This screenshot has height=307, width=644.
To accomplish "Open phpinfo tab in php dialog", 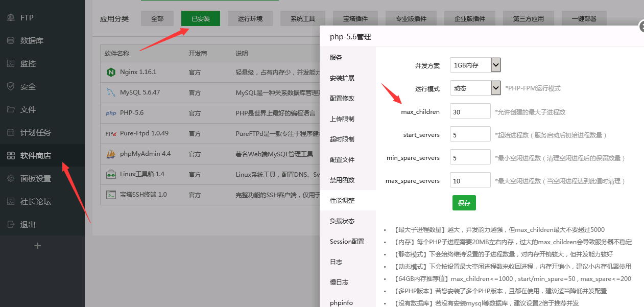I will coord(348,301).
